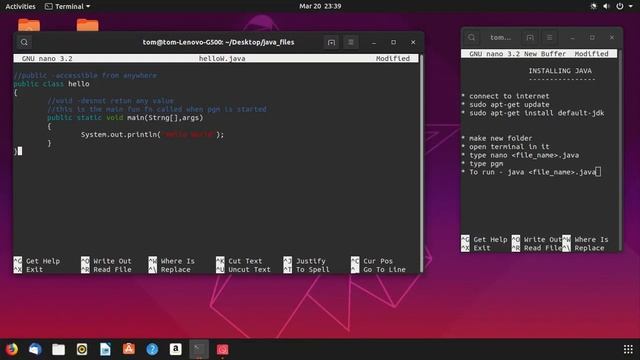The width and height of the screenshot is (640, 360).
Task: Click 'Get Help' in small terminal footer
Action: pyautogui.click(x=490, y=240)
